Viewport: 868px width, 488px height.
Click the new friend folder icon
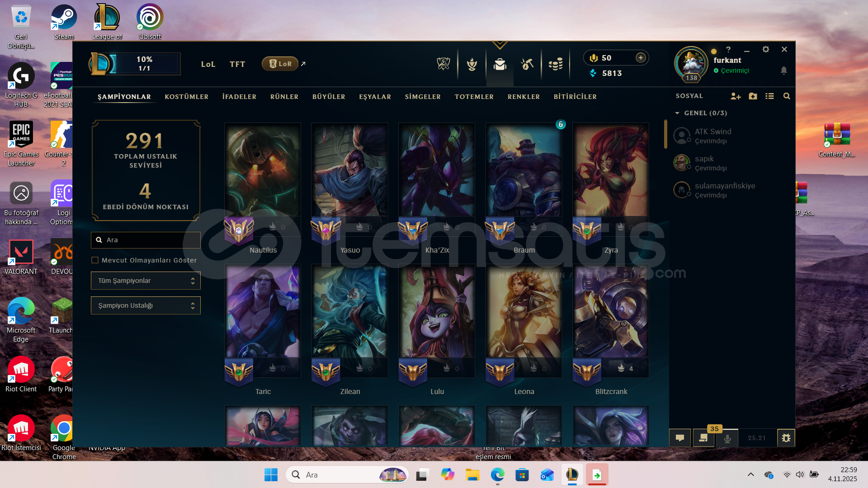coord(753,96)
